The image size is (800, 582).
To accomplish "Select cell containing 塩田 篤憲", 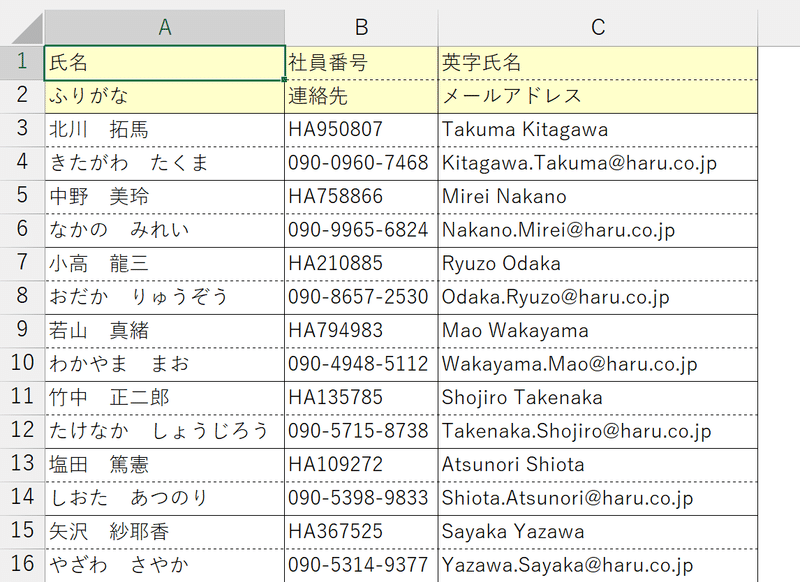I will point(164,465).
